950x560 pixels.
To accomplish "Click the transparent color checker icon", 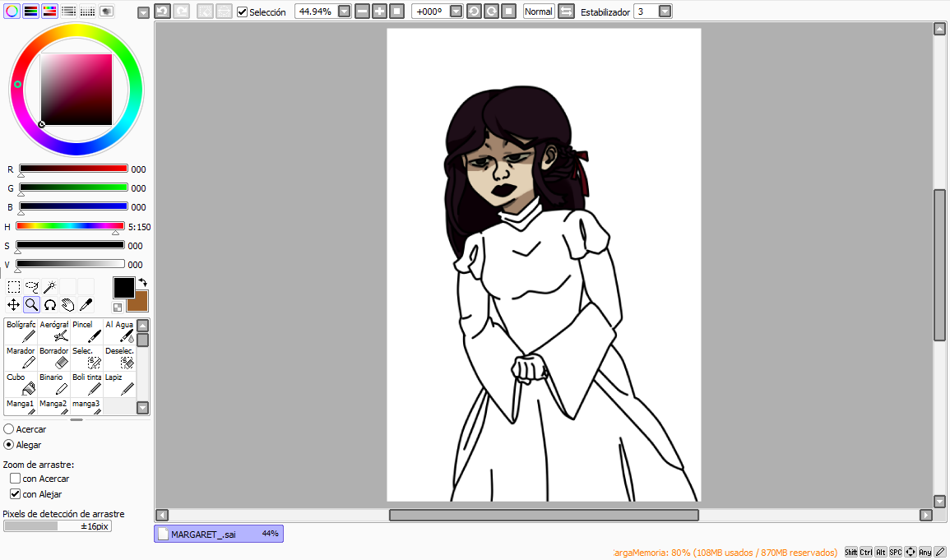I will (x=118, y=308).
